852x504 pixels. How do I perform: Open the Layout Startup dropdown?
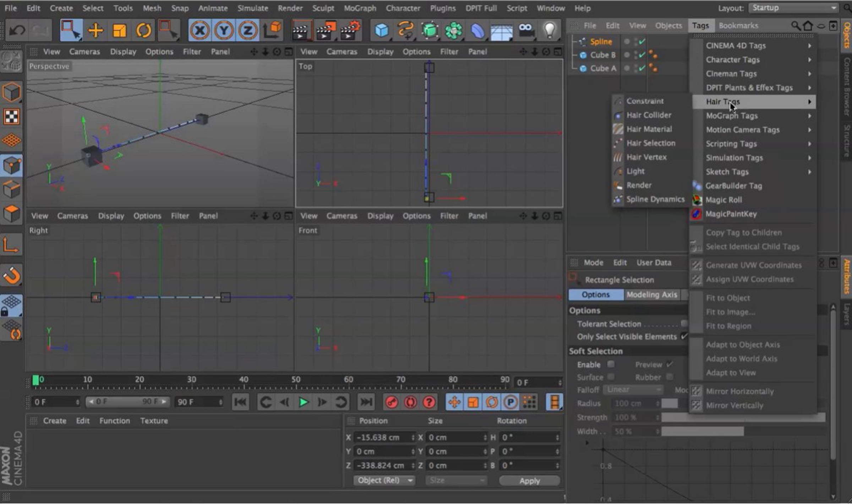(x=794, y=8)
